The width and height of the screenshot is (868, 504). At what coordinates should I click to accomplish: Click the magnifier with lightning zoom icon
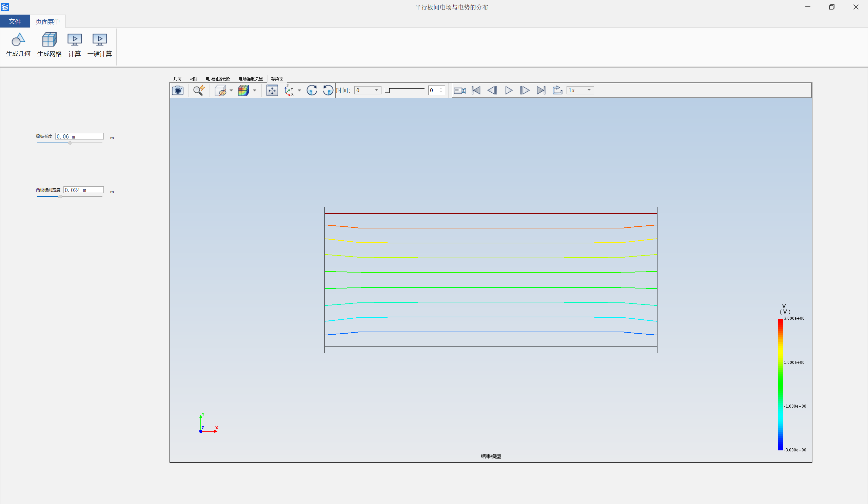point(199,90)
